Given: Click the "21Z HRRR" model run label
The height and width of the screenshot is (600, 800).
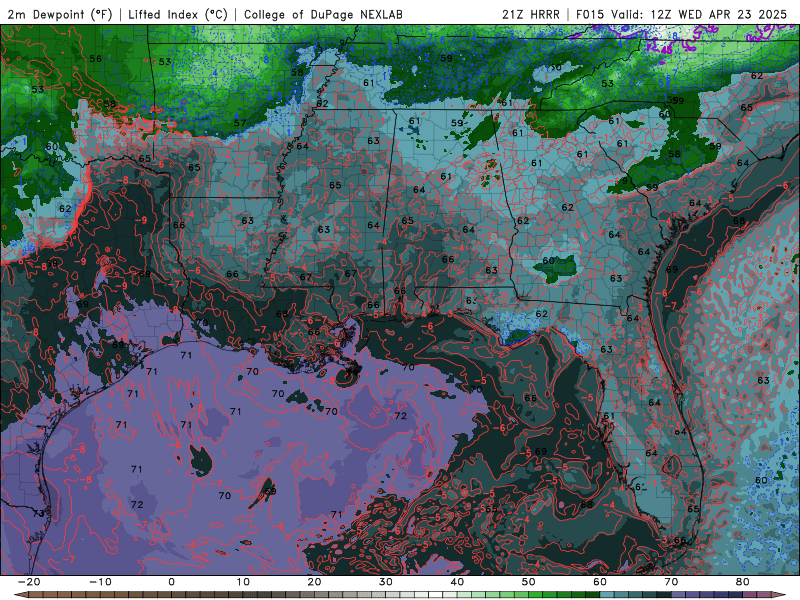Looking at the screenshot, I should tap(531, 14).
